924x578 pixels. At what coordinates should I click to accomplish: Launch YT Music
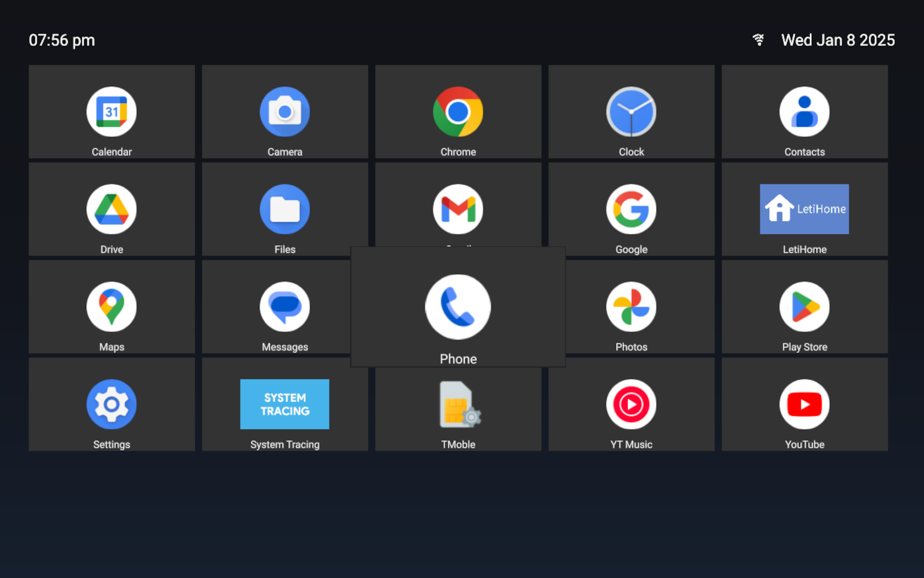point(631,404)
